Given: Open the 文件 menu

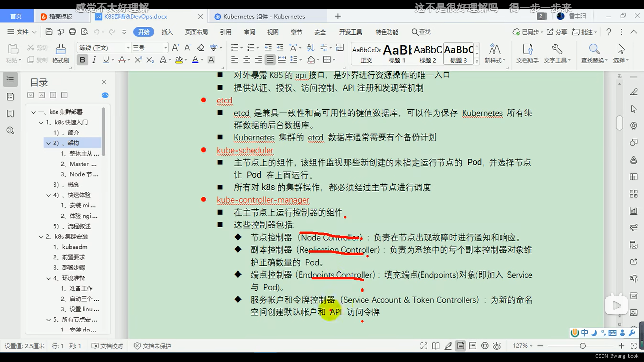Looking at the screenshot, I should [x=22, y=32].
